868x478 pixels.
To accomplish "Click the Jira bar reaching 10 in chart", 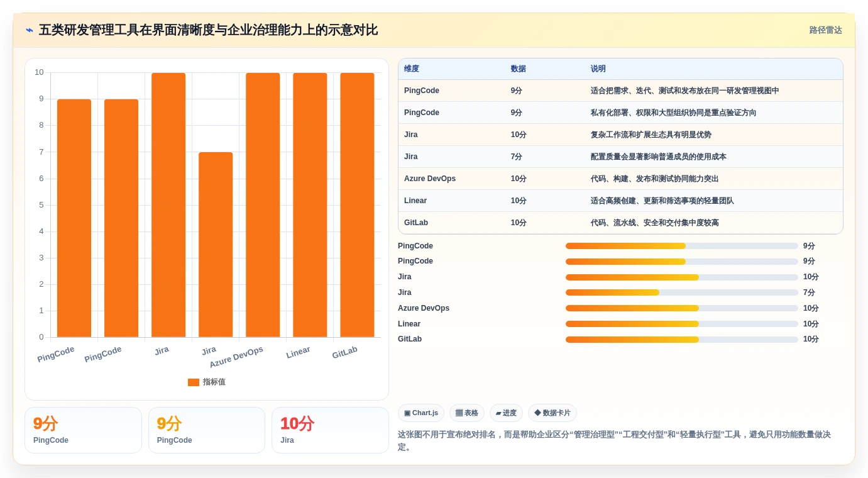I will pyautogui.click(x=168, y=205).
